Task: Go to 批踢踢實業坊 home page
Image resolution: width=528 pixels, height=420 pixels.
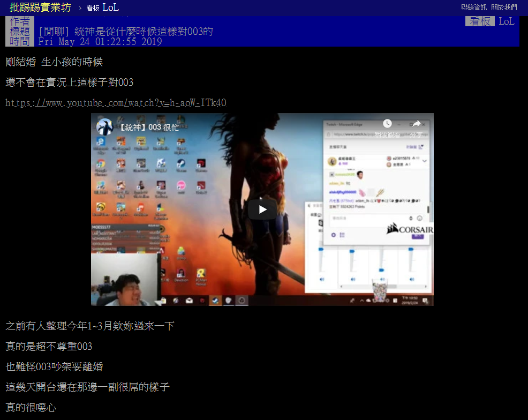Action: coord(40,7)
